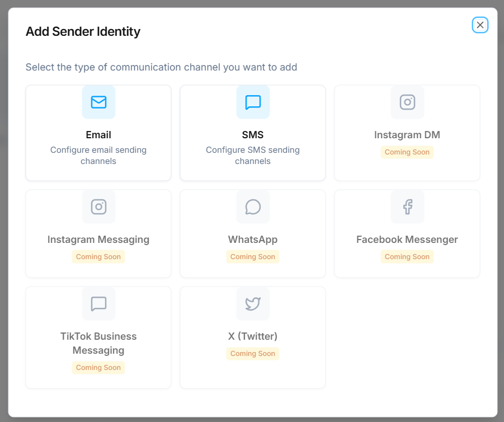Open the SMS channel card
Viewport: 504px width, 422px height.
click(253, 133)
